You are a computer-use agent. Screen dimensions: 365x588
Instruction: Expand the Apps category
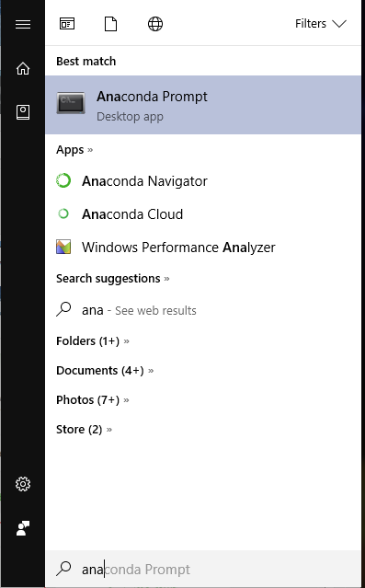tap(74, 150)
